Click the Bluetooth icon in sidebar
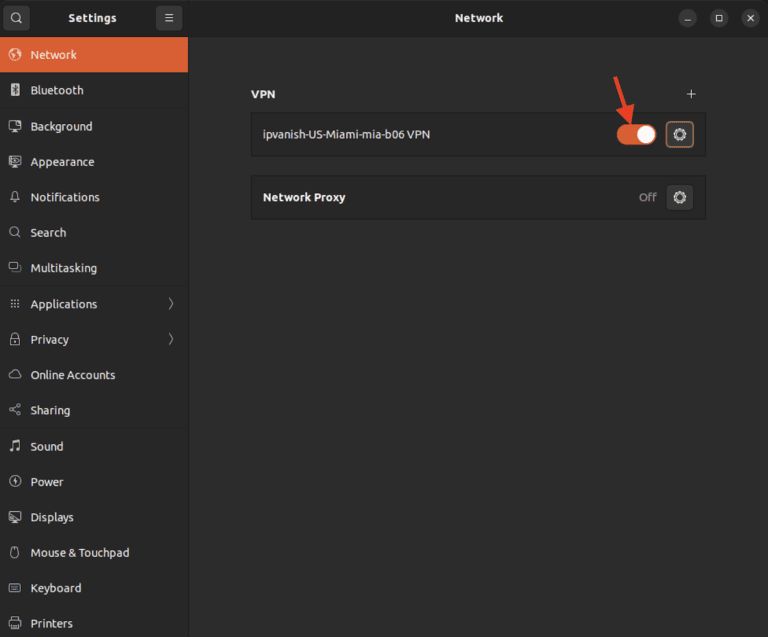This screenshot has width=768, height=637. 15,90
